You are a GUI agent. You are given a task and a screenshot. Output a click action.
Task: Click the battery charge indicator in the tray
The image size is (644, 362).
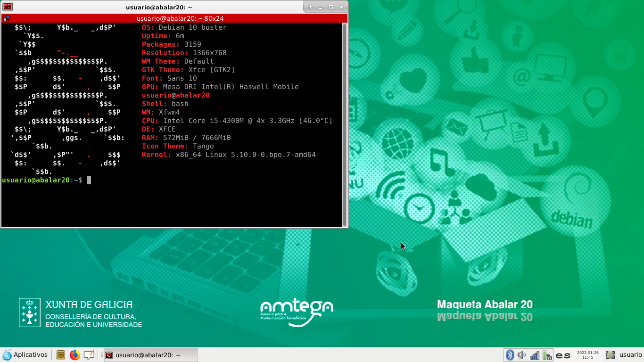pos(547,354)
